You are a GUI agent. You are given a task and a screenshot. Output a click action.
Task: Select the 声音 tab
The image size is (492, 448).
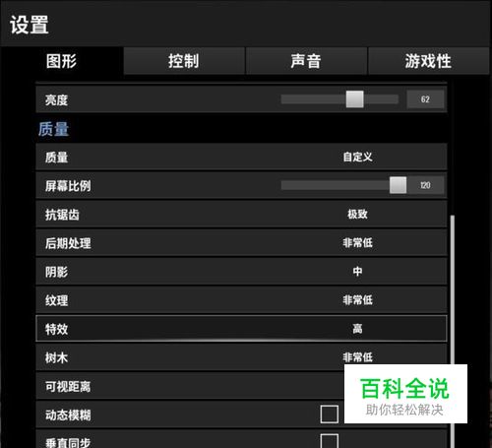coord(306,61)
